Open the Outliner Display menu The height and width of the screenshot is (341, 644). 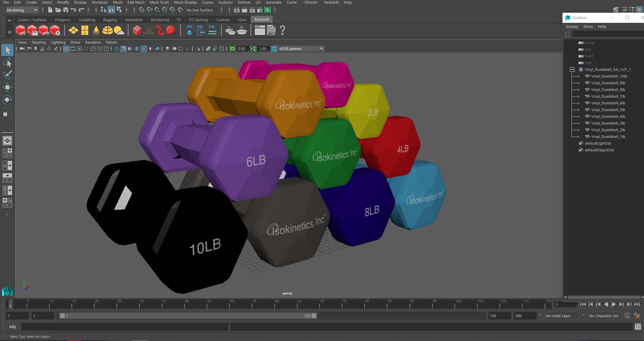click(572, 27)
